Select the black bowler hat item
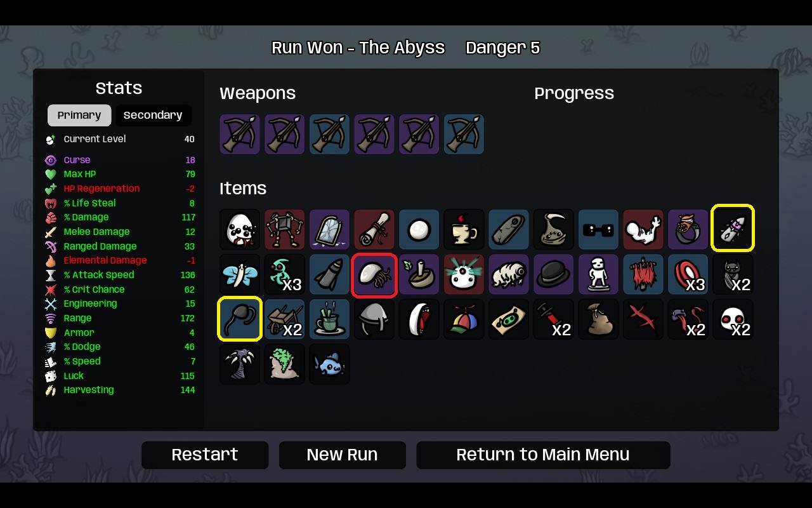812x508 pixels. [x=553, y=274]
